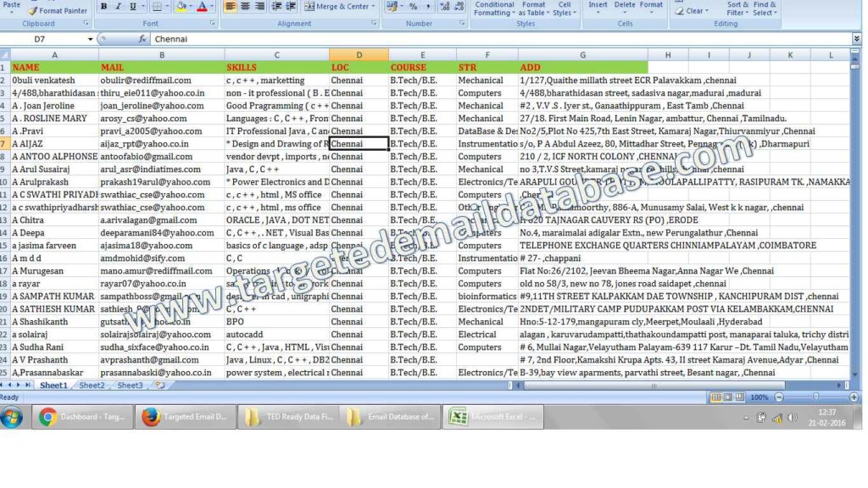Click the Increase Indent icon
Screen dimensions: 868x488
click(x=291, y=7)
